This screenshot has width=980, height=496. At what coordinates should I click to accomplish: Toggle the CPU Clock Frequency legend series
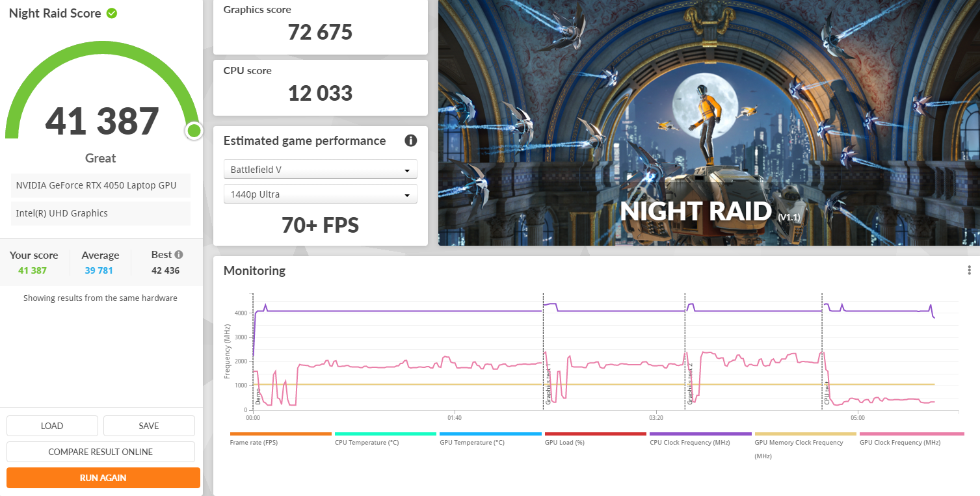690,443
